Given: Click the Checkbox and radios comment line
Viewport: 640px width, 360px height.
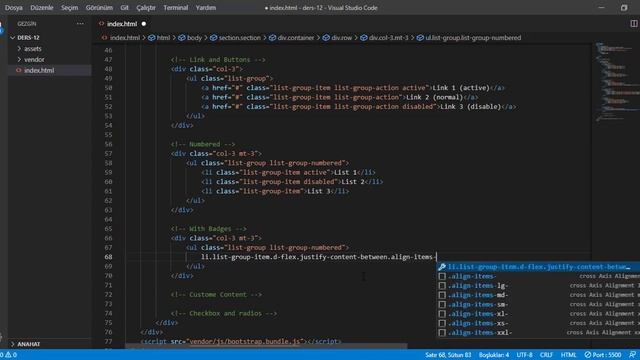Looking at the screenshot, I should point(224,313).
